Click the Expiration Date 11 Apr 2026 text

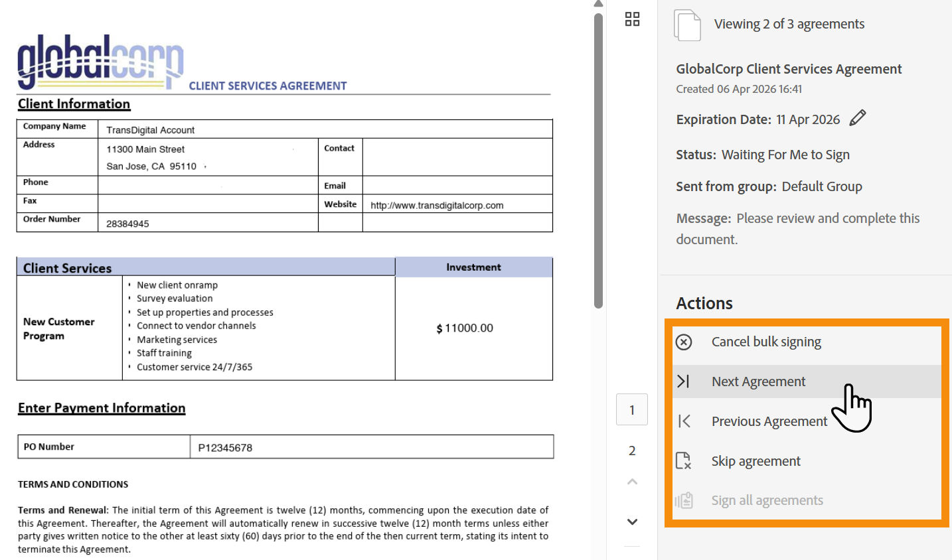pos(757,119)
